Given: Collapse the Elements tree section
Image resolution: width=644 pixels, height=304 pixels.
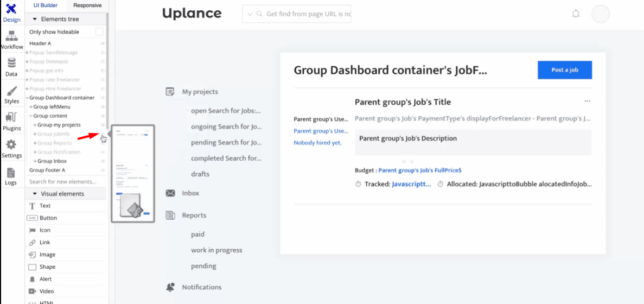Looking at the screenshot, I should [x=35, y=19].
